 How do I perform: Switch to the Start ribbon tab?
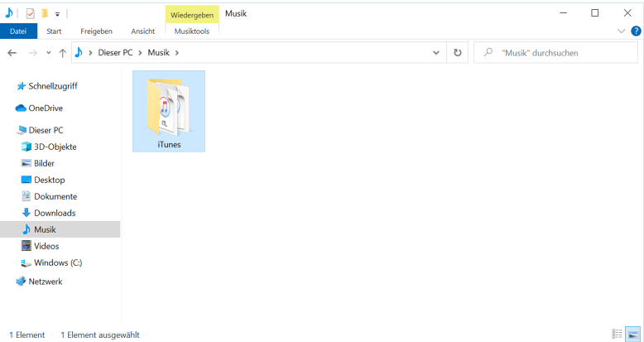pos(54,31)
